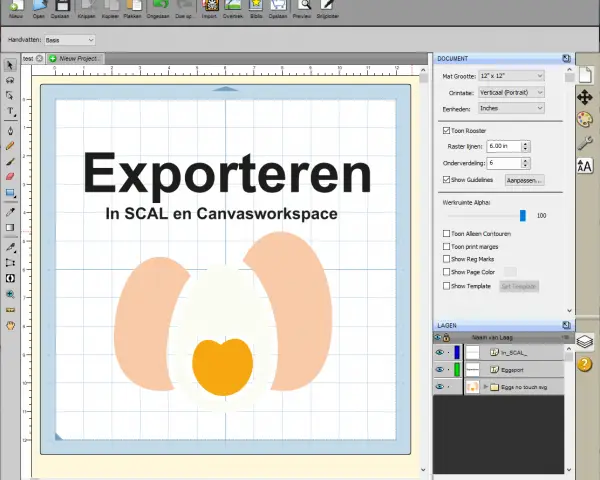The height and width of the screenshot is (480, 600).
Task: Click the Onderverdeling stepper arrows
Action: pyautogui.click(x=526, y=163)
